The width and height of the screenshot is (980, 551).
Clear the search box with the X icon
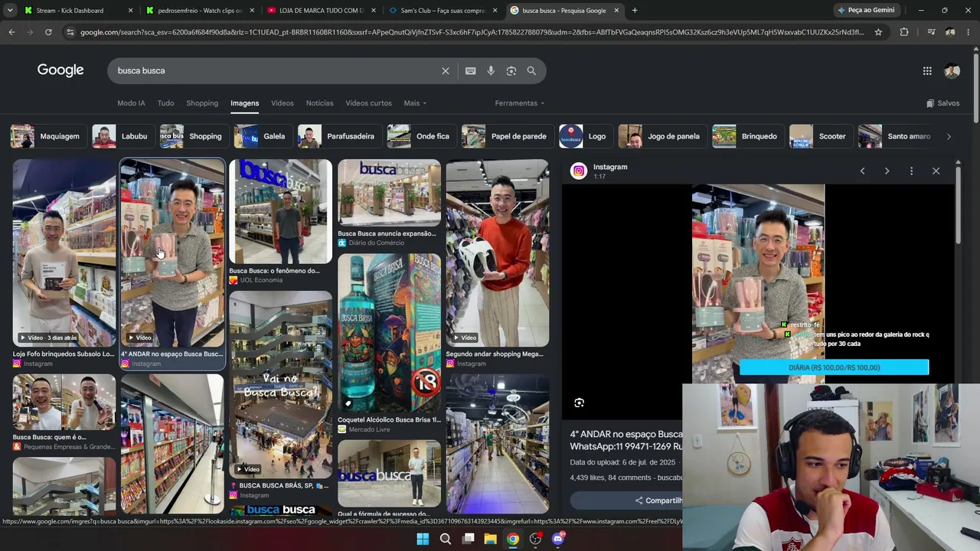[x=446, y=70]
